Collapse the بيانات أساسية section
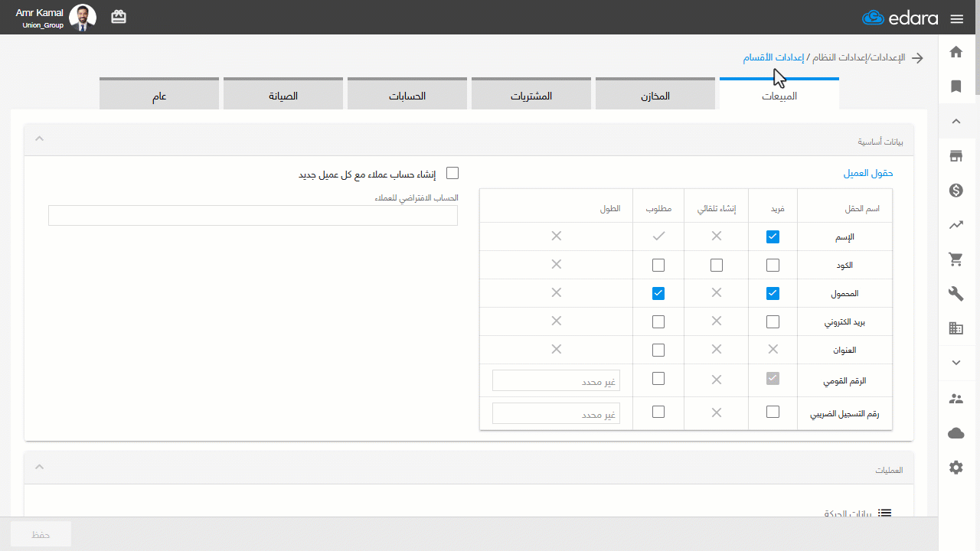The image size is (980, 551). click(40, 139)
